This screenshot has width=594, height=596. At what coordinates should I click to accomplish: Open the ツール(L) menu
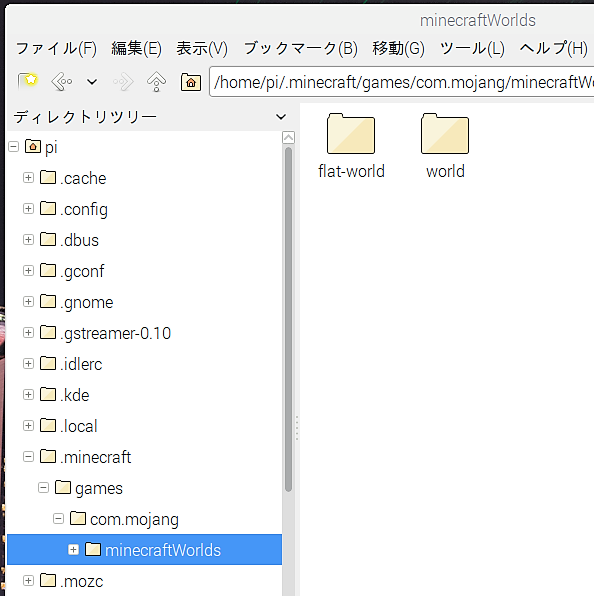(x=472, y=49)
